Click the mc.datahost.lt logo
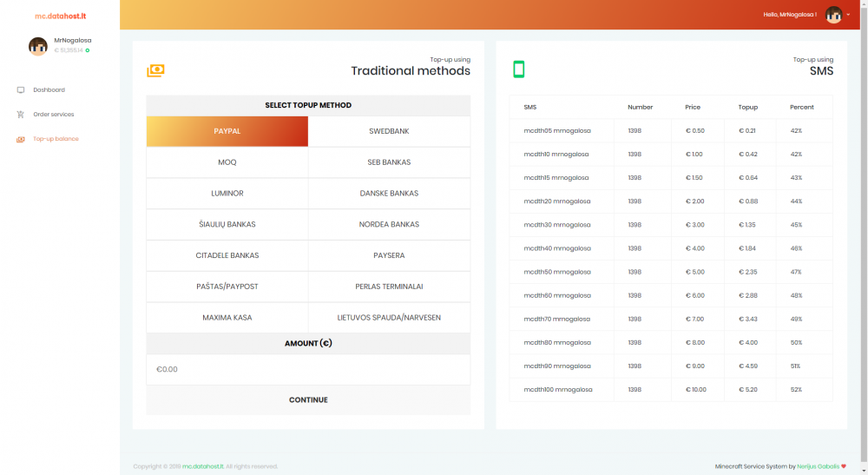This screenshot has height=475, width=868. [x=61, y=16]
